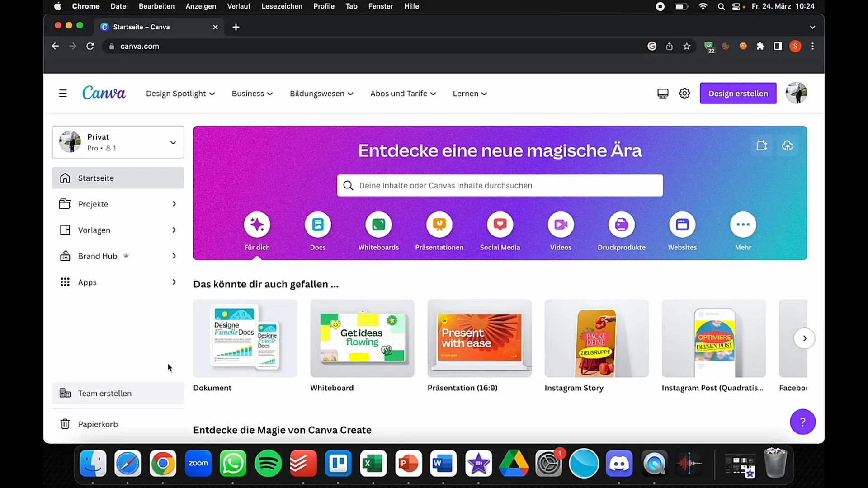868x488 pixels.
Task: Click the Design erstellen button
Action: pos(738,94)
